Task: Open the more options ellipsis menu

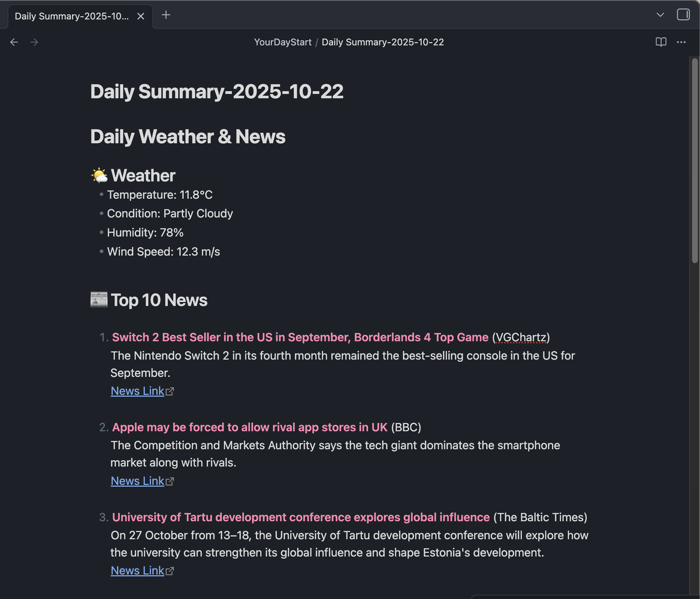Action: click(681, 42)
